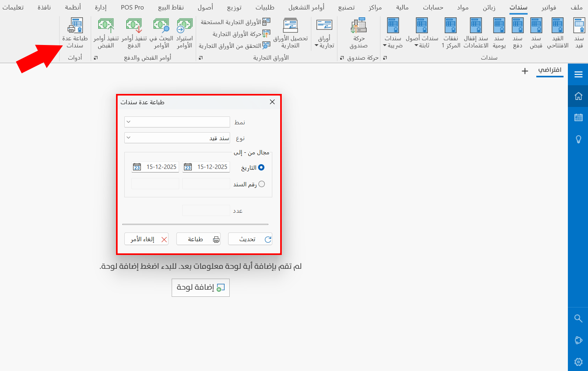This screenshot has width=588, height=371.
Task: Click استيراد الأوامر import orders icon
Action: (184, 32)
